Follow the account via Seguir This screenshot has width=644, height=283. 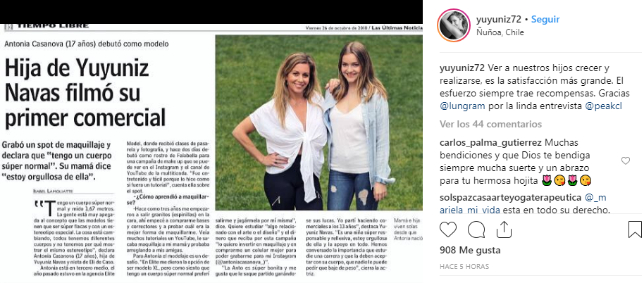[x=545, y=19]
